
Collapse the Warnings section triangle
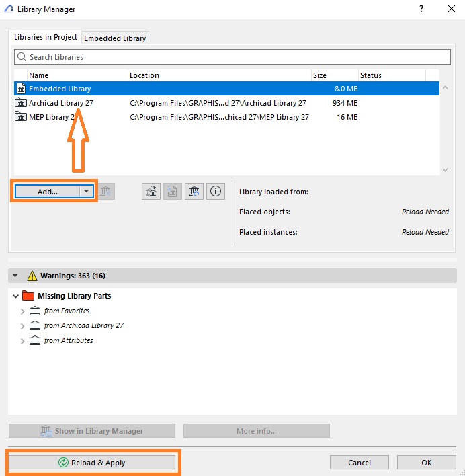coord(15,276)
